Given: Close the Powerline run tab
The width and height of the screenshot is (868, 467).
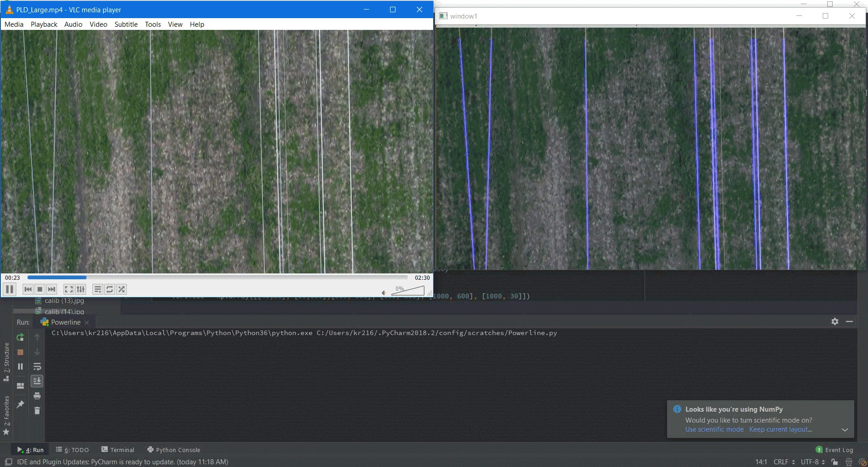Looking at the screenshot, I should (x=87, y=322).
